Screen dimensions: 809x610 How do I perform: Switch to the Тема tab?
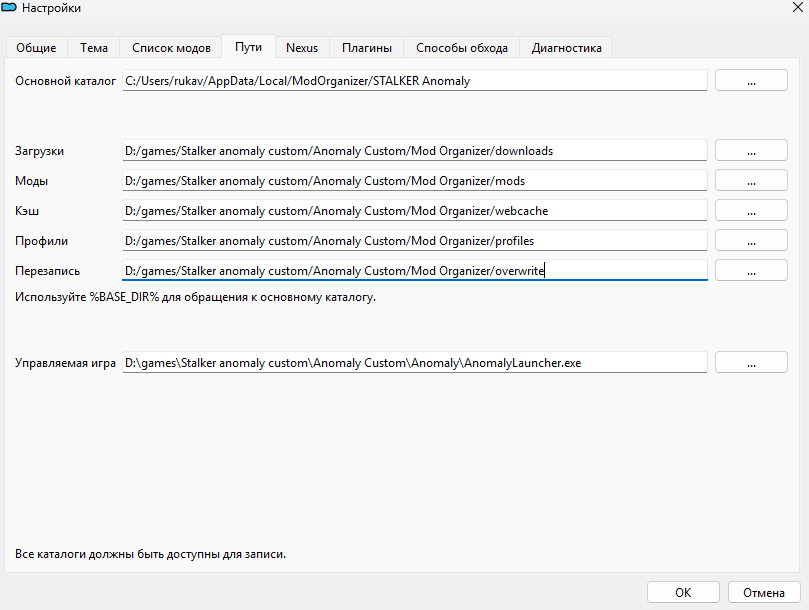coord(94,47)
